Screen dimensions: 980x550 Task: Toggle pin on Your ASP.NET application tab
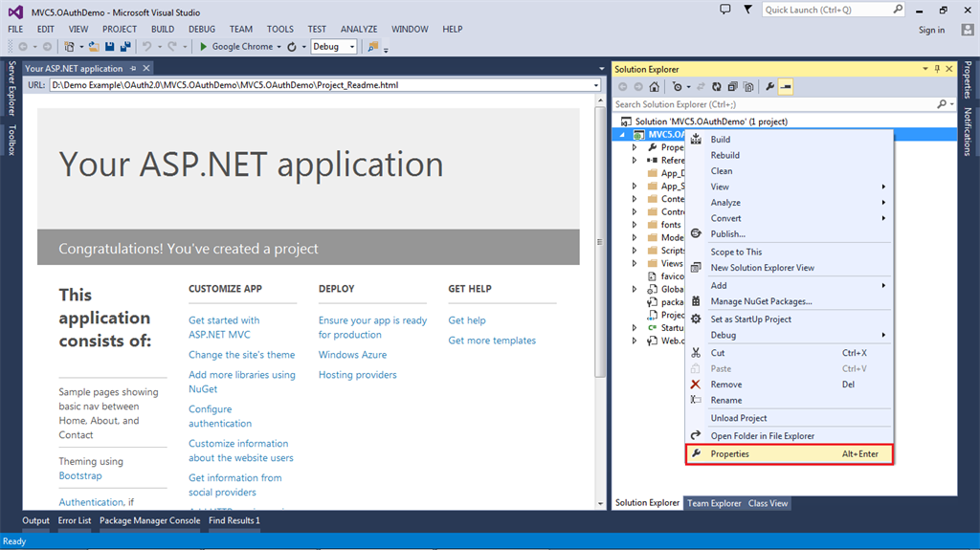pyautogui.click(x=133, y=69)
